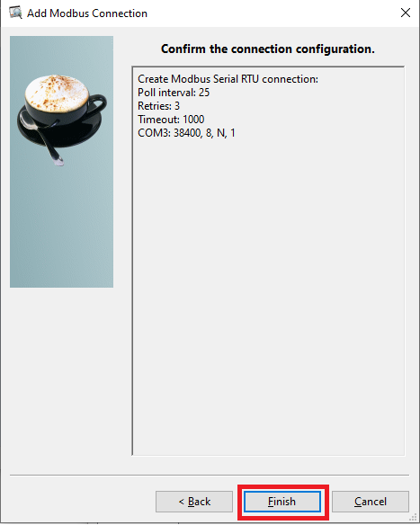Click the separator line above the buttons
This screenshot has height=525, width=420.
pos(210,475)
